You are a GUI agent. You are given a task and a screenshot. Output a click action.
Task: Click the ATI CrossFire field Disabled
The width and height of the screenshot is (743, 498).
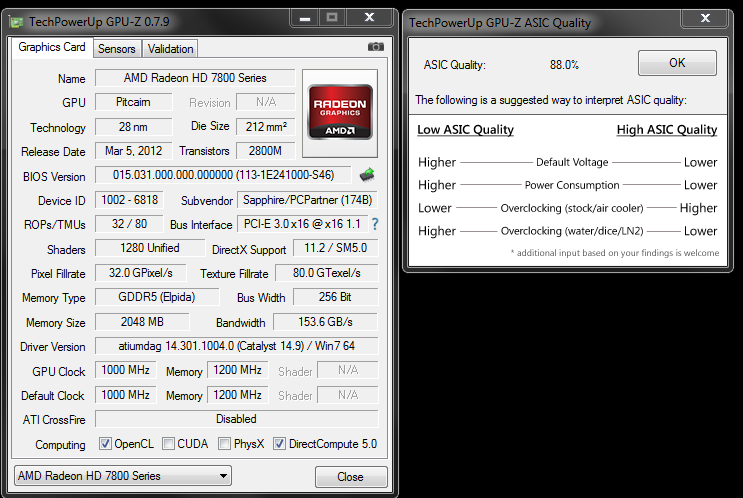[236, 419]
